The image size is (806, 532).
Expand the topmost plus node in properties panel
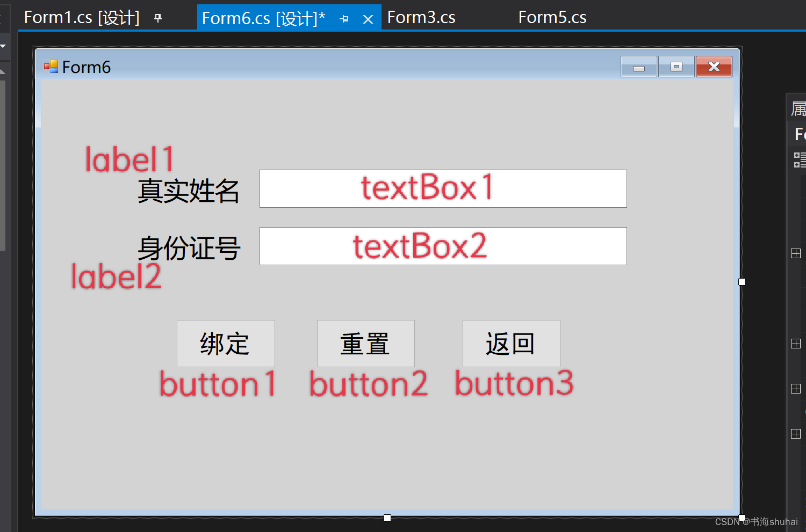tap(796, 253)
